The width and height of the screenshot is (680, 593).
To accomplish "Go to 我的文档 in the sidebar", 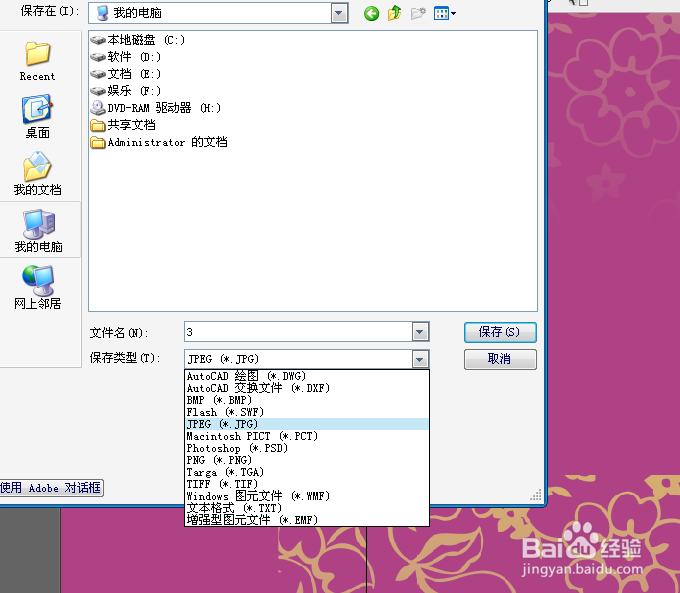I will (37, 174).
